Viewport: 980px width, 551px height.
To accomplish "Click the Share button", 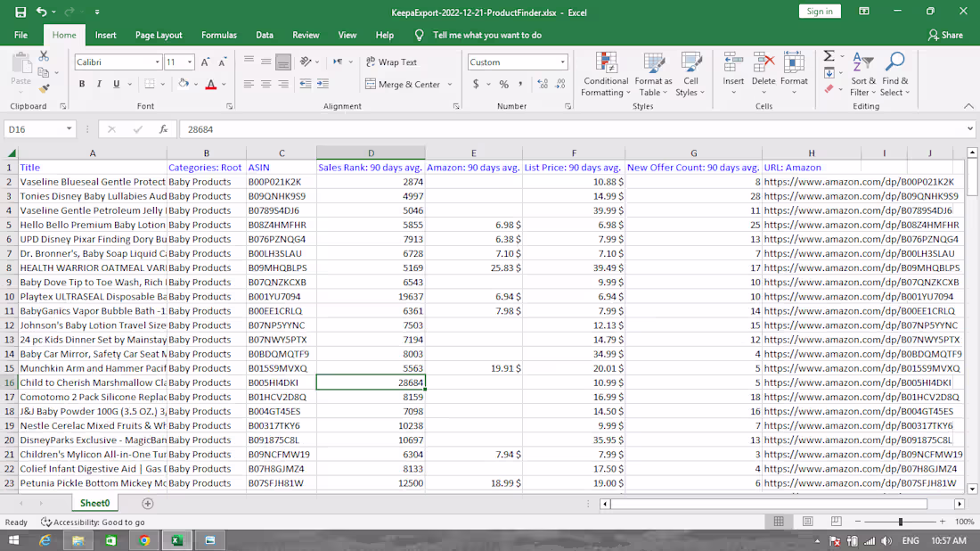I will coord(945,35).
